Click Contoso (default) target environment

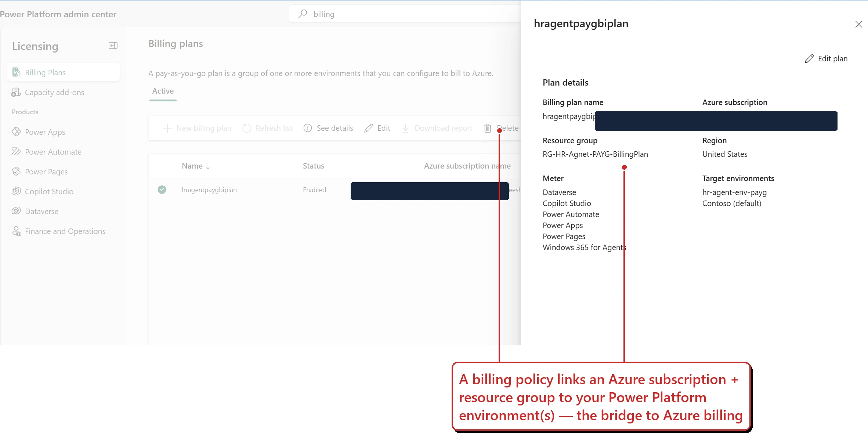[x=732, y=203]
